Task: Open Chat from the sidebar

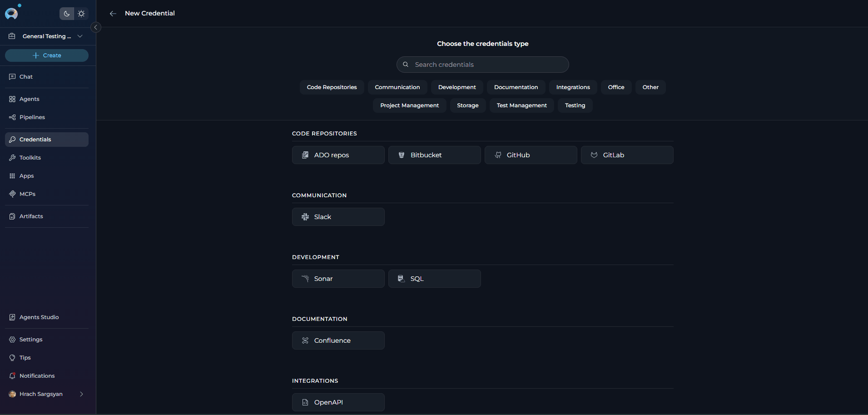Action: [x=47, y=77]
